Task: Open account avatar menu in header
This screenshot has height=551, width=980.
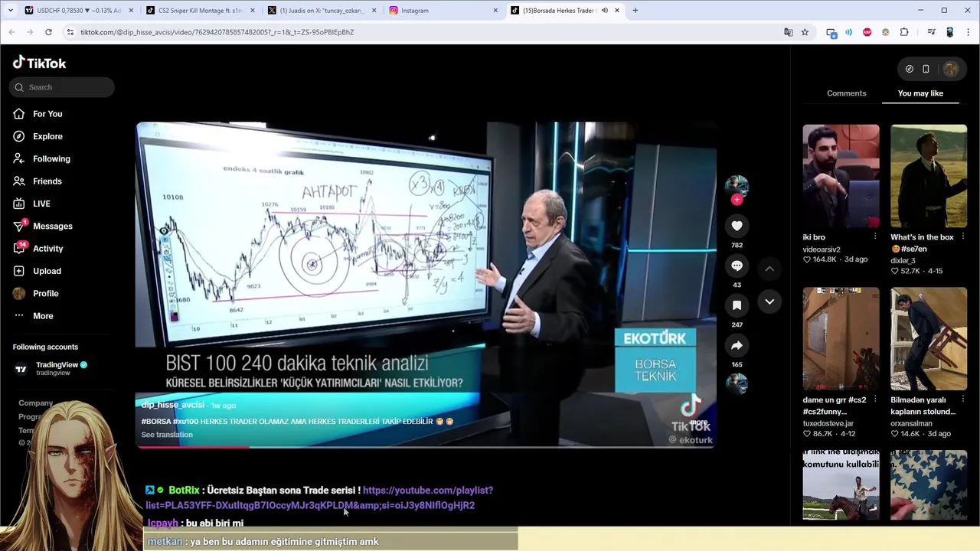Action: tap(950, 69)
